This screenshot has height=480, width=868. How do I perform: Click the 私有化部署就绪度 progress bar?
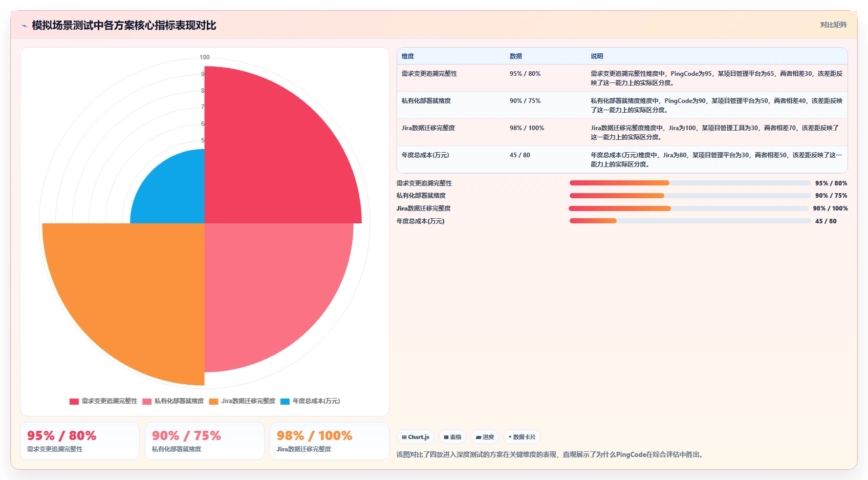pyautogui.click(x=690, y=196)
